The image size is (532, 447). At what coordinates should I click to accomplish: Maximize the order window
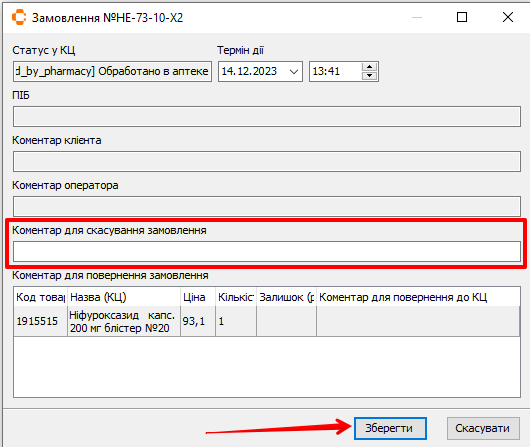462,17
